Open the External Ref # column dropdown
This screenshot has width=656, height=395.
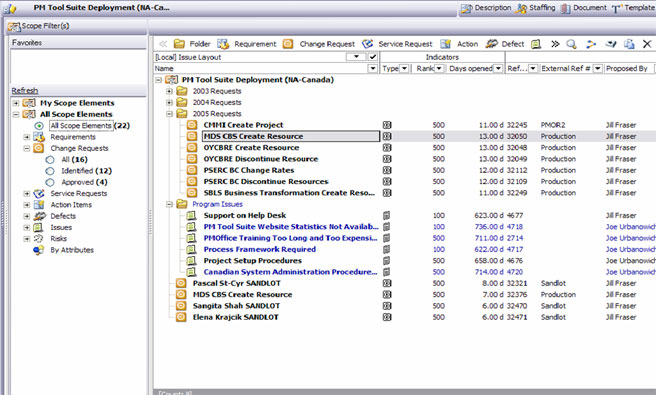pyautogui.click(x=597, y=68)
